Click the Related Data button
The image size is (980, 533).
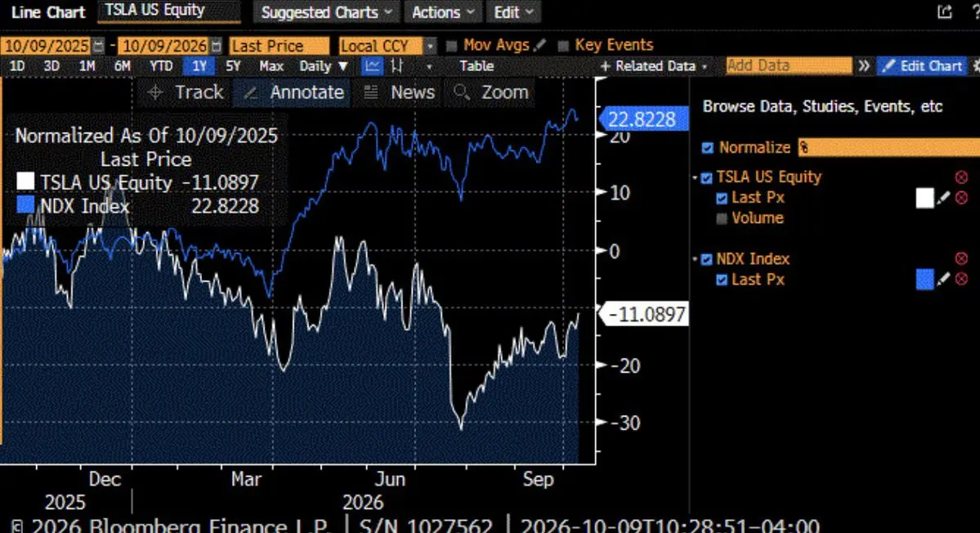(x=654, y=65)
